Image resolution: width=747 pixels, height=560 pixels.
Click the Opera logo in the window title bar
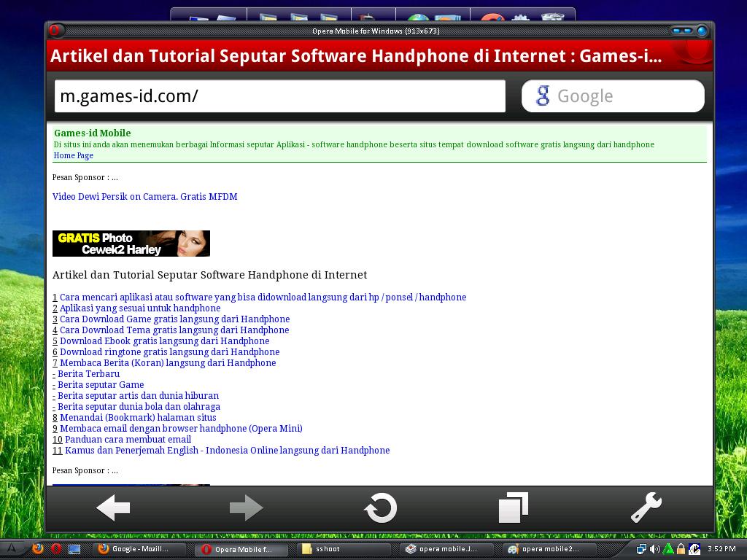coord(54,31)
